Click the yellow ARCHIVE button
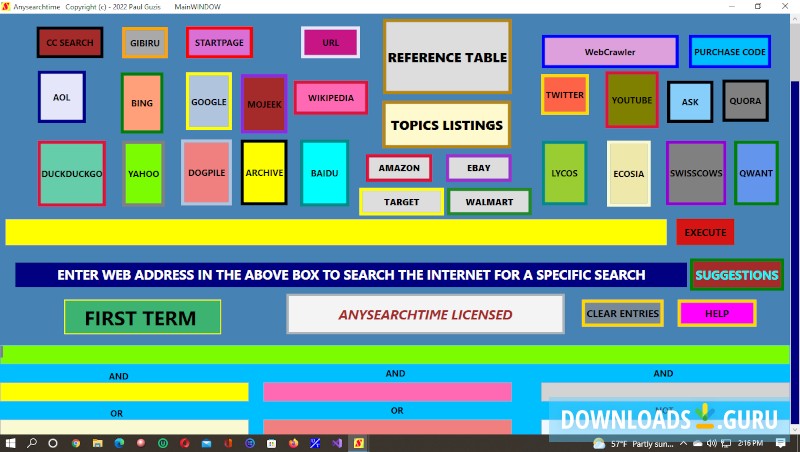 pos(264,172)
